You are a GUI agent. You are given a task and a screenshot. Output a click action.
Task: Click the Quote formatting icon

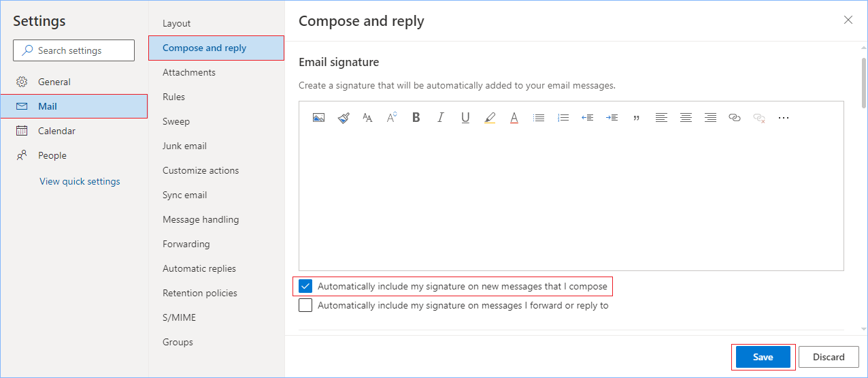pyautogui.click(x=637, y=118)
